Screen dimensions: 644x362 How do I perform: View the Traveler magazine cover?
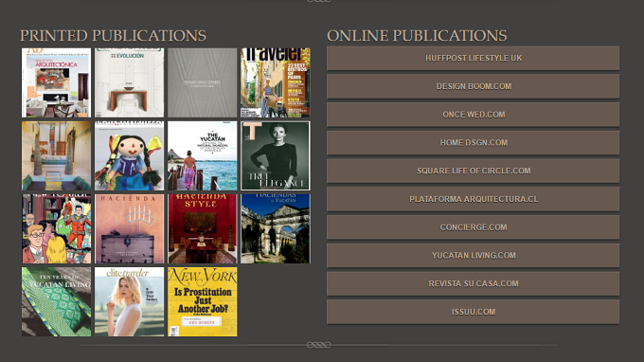[276, 82]
